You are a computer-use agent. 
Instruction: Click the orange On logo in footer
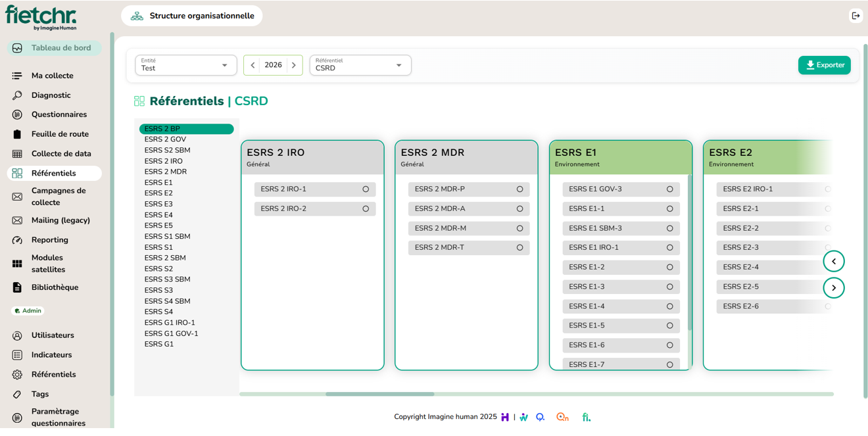pyautogui.click(x=562, y=417)
